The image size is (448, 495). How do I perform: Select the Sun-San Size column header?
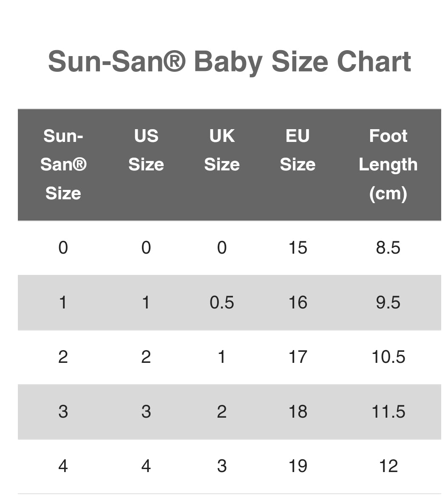[63, 164]
